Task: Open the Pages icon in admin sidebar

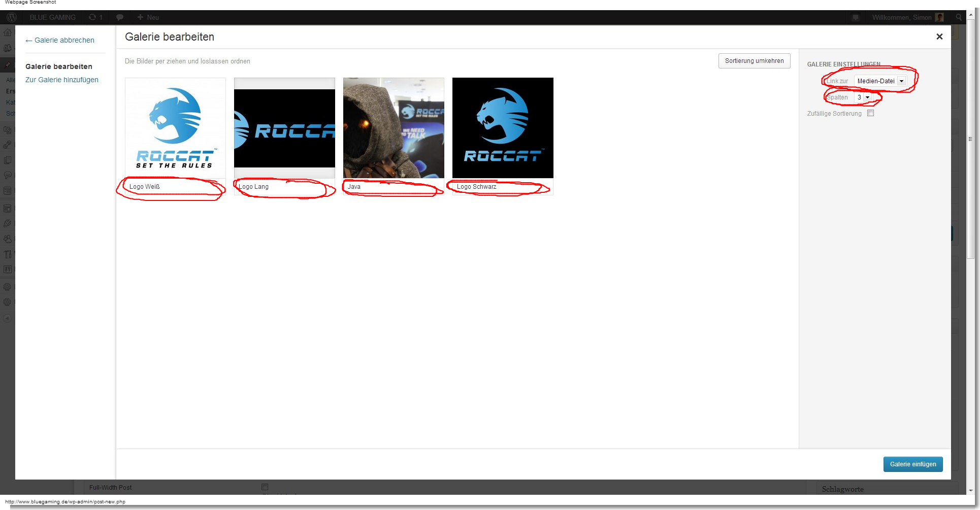Action: 8,160
